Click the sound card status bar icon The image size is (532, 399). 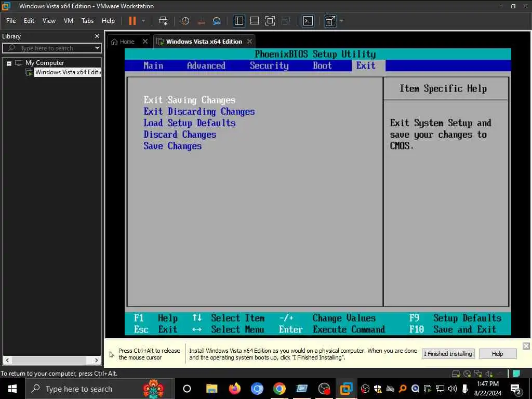pos(489,374)
